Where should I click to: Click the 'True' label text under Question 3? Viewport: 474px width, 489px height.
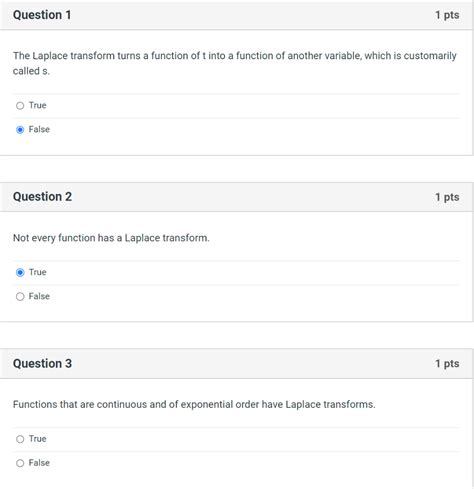point(37,439)
